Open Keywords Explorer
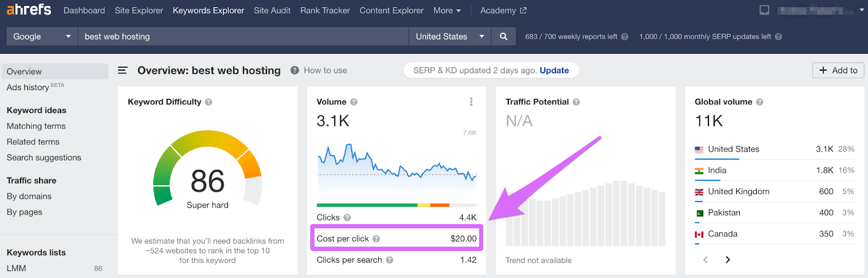This screenshot has height=278, width=868. pos(208,10)
